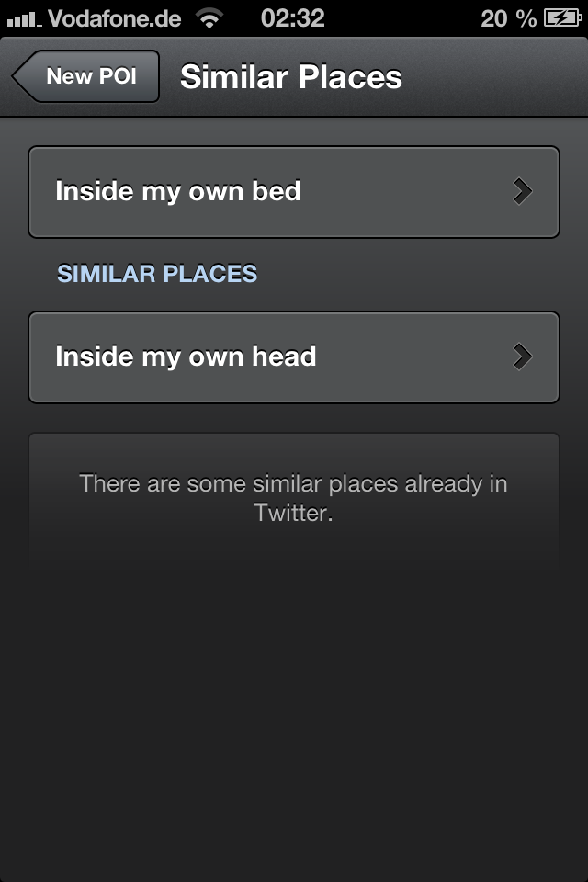Screen dimensions: 588x882
Task: Go back to New POI screen
Action: tap(90, 76)
